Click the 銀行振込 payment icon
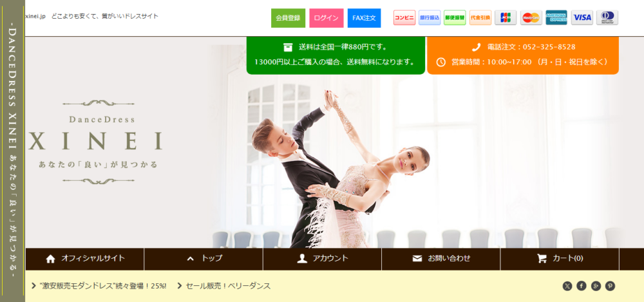The height and width of the screenshot is (302, 644). point(430,17)
